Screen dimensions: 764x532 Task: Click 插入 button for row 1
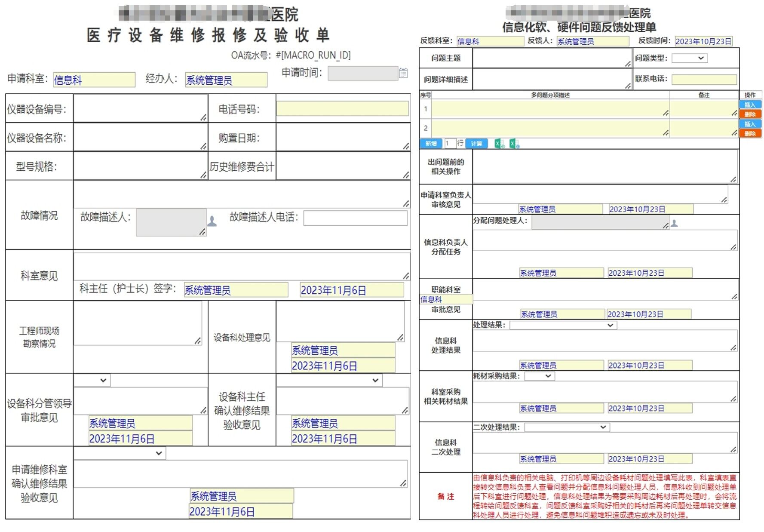click(x=750, y=105)
